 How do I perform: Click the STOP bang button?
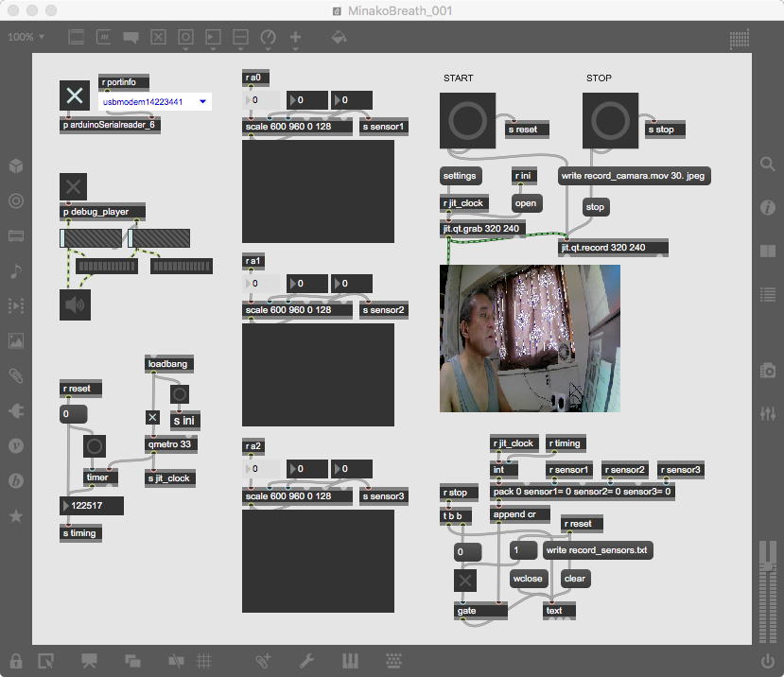pos(611,120)
